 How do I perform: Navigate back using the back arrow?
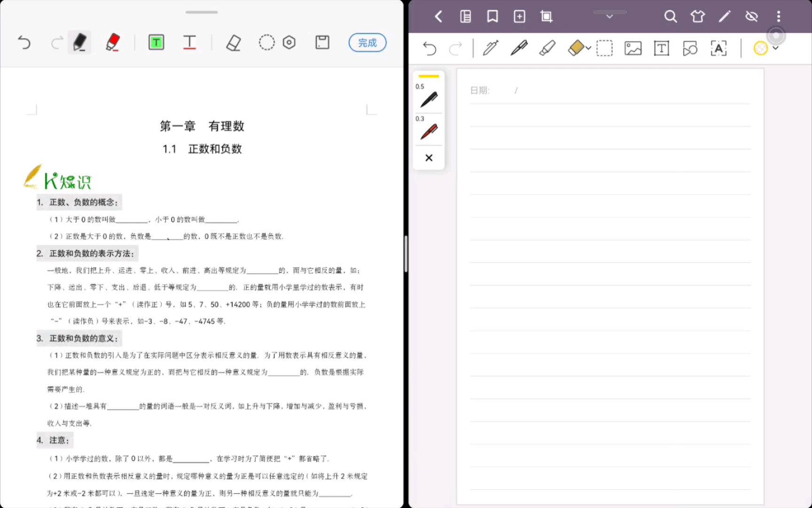tap(438, 16)
